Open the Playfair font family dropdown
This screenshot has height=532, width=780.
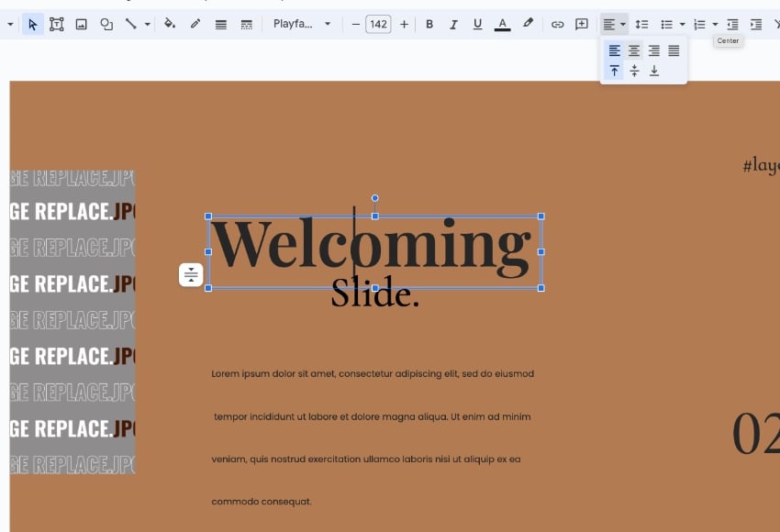coord(302,25)
